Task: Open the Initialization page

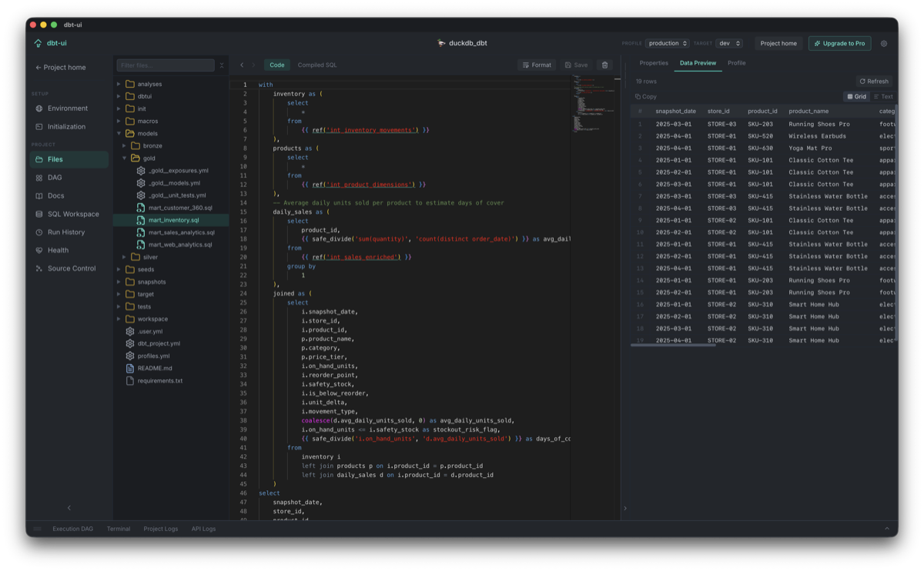Action: tap(69, 127)
